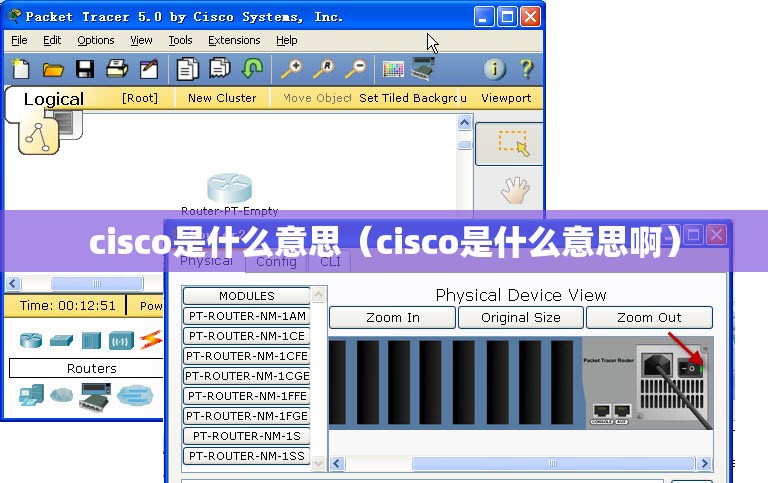The height and width of the screenshot is (483, 768).
Task: Click the Print icon
Action: pyautogui.click(x=117, y=69)
